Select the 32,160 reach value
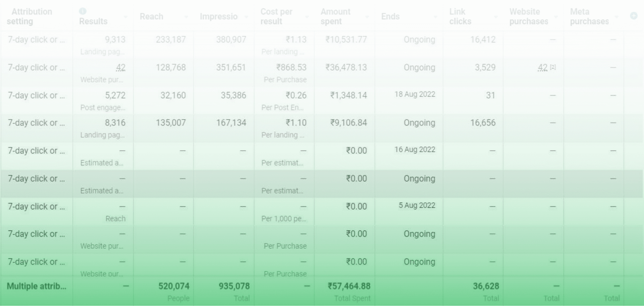This screenshot has width=644, height=306. coord(173,95)
